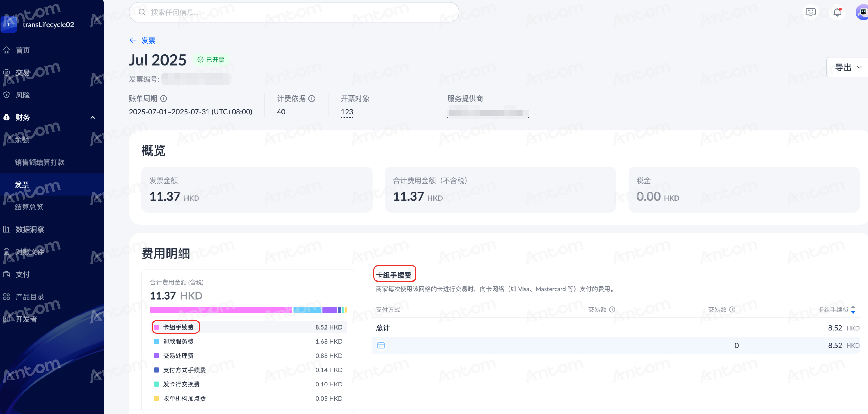The width and height of the screenshot is (868, 414).
Task: Click the transLifecycle02 account name
Action: 49,25
